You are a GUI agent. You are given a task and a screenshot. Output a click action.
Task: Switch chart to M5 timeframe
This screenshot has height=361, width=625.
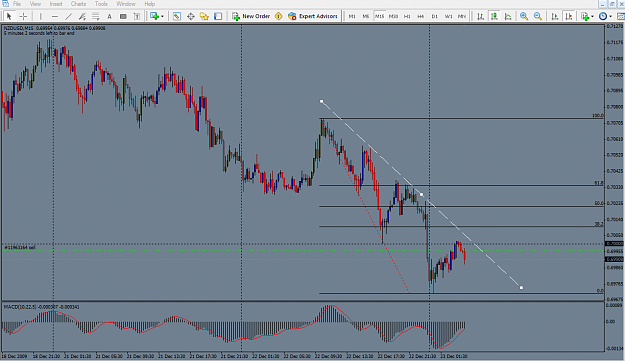click(x=366, y=16)
